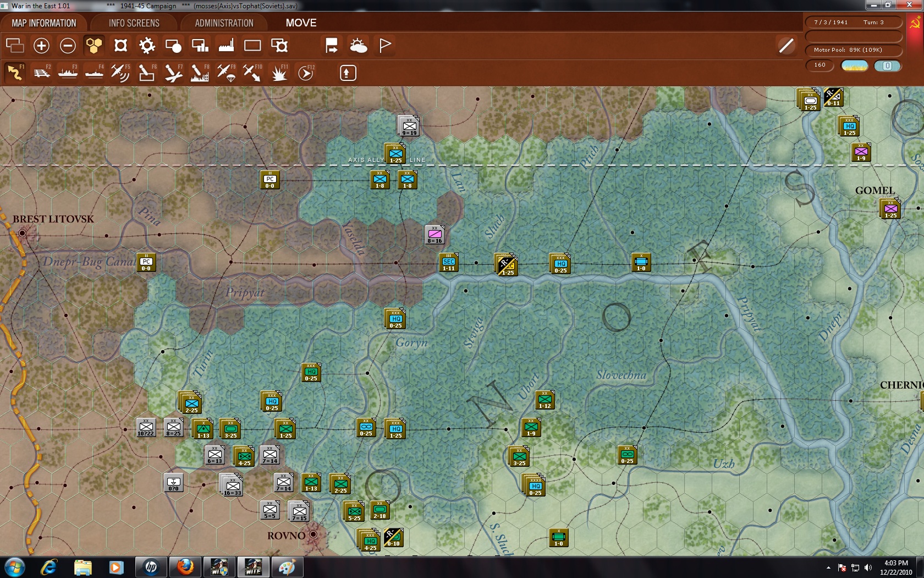Viewport: 924px width, 578px height.
Task: Select the F8 bomb city mode
Action: pos(200,73)
